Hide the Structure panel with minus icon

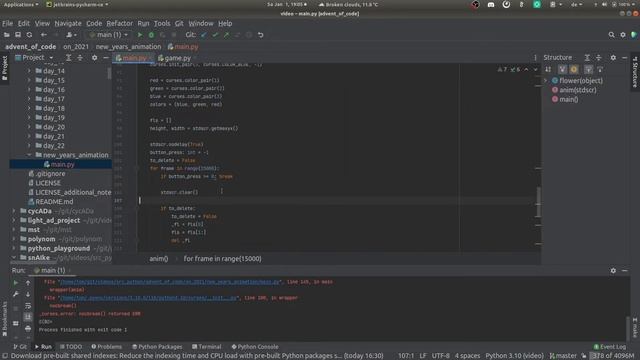624,58
